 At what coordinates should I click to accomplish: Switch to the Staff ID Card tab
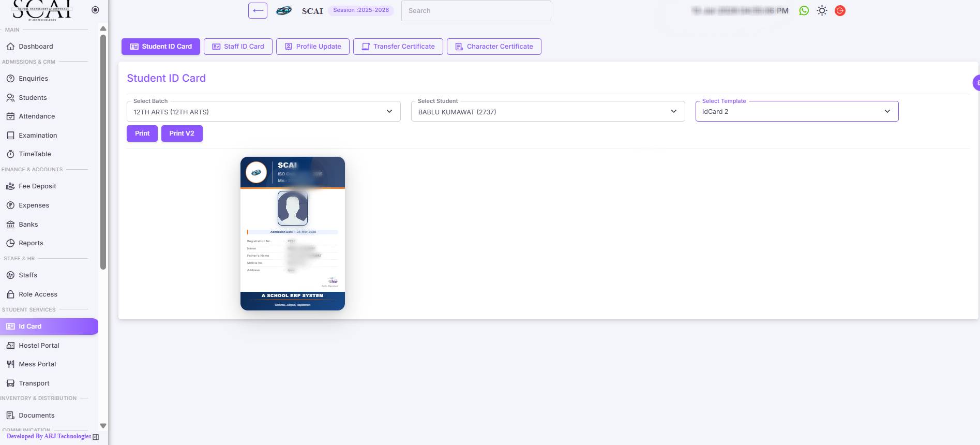(238, 47)
